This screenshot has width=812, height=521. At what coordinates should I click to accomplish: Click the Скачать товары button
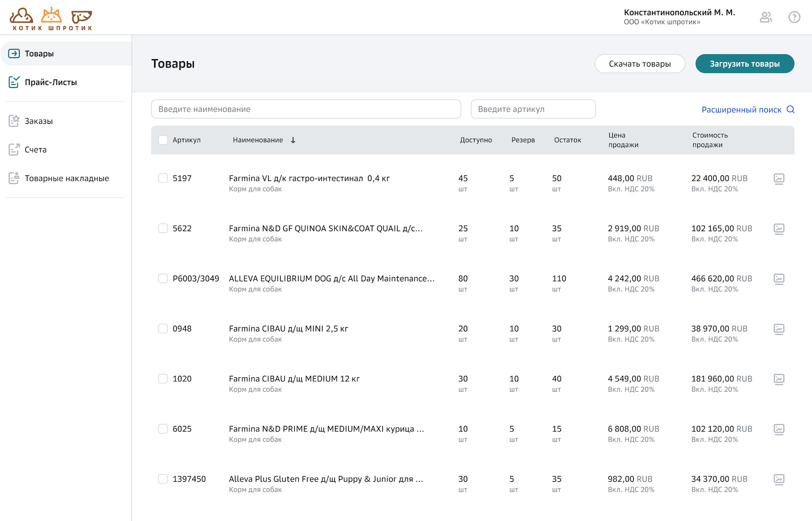coord(640,64)
